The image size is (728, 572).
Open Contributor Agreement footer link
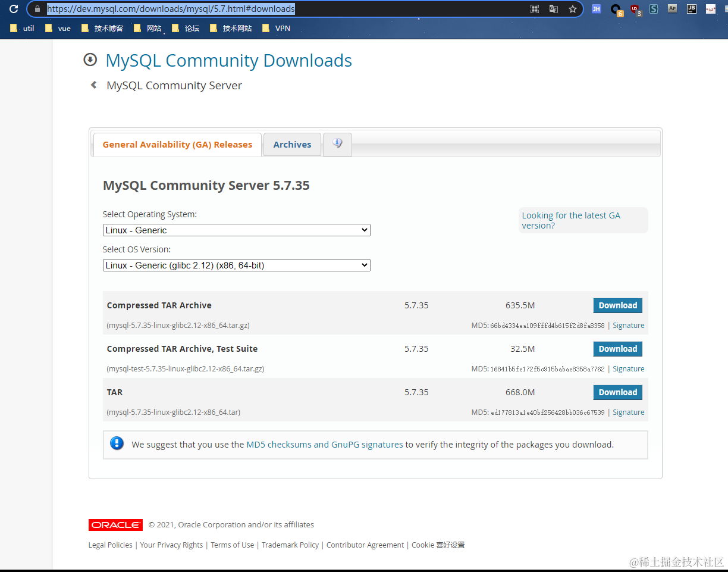coord(365,545)
